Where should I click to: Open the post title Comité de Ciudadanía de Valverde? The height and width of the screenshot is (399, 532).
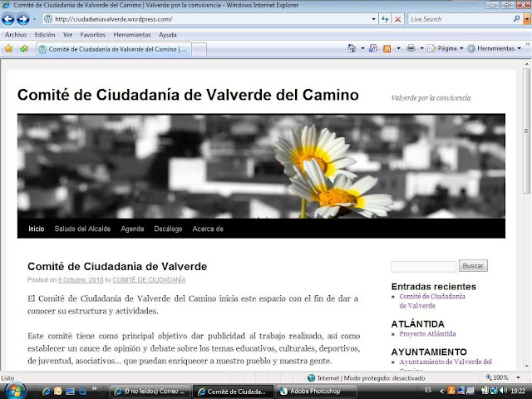pyautogui.click(x=117, y=266)
